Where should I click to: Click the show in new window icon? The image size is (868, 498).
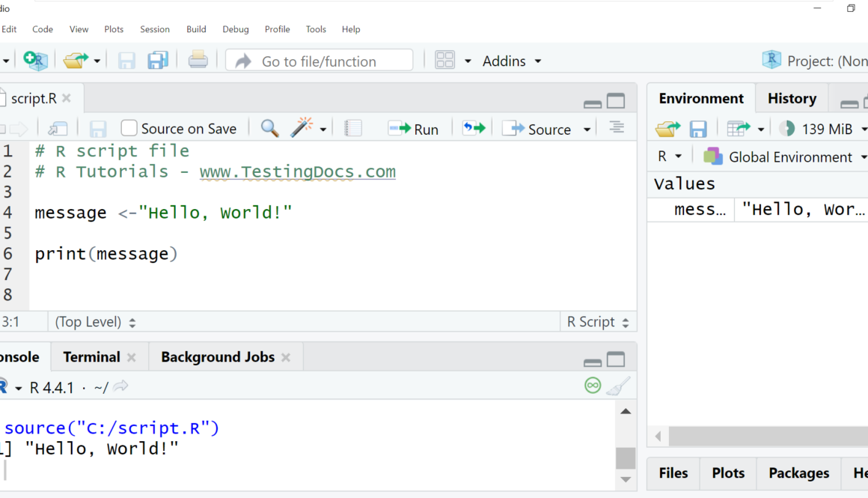58,129
